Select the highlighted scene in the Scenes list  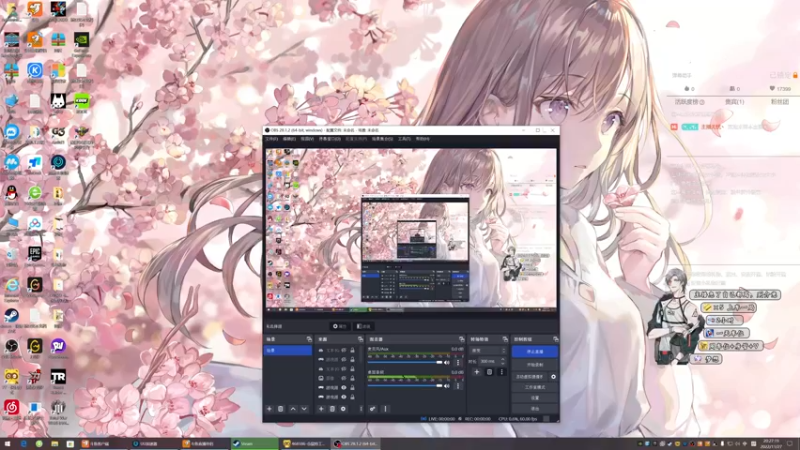[288, 351]
